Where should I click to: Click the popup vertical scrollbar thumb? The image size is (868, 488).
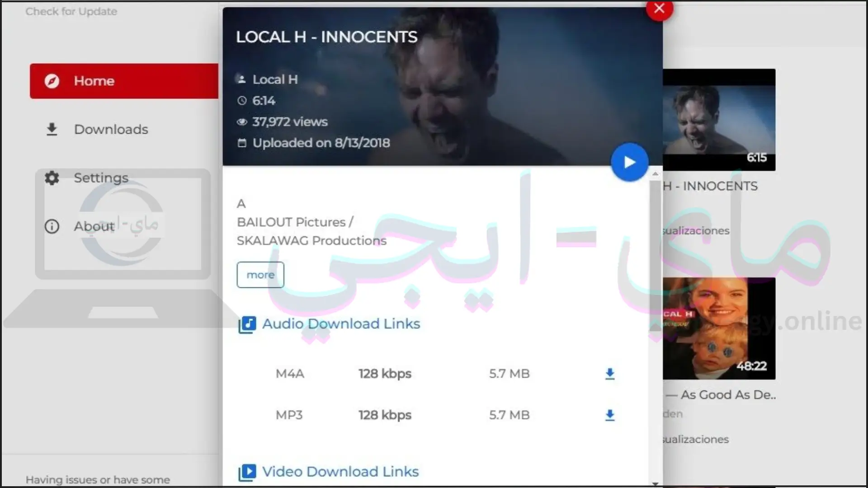(655, 255)
